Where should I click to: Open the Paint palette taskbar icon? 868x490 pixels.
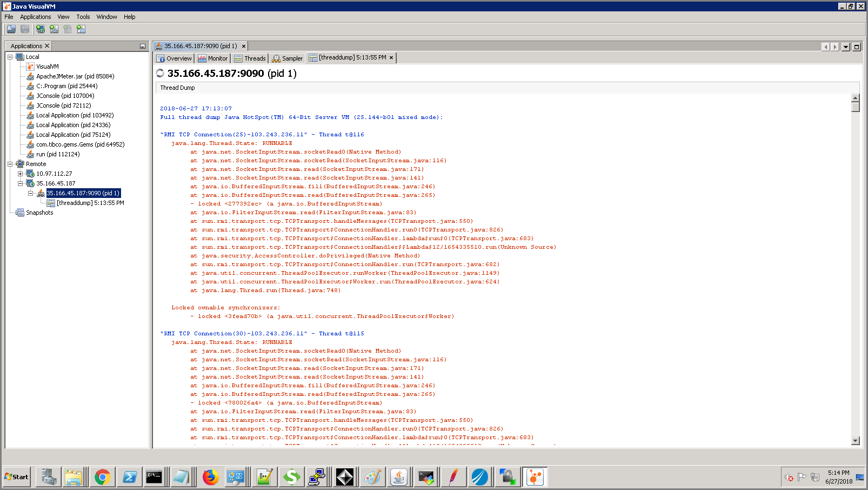pyautogui.click(x=372, y=477)
